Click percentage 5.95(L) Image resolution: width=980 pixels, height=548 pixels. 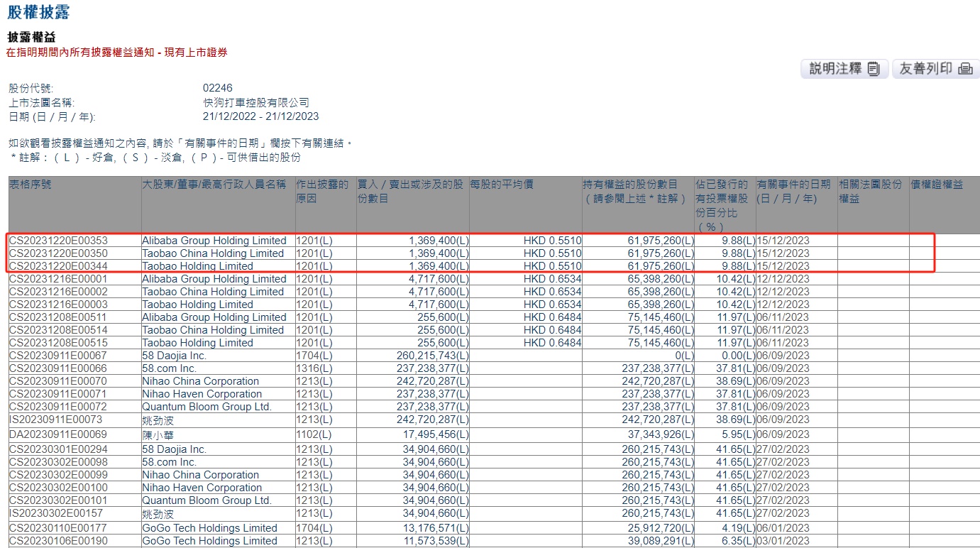(739, 434)
